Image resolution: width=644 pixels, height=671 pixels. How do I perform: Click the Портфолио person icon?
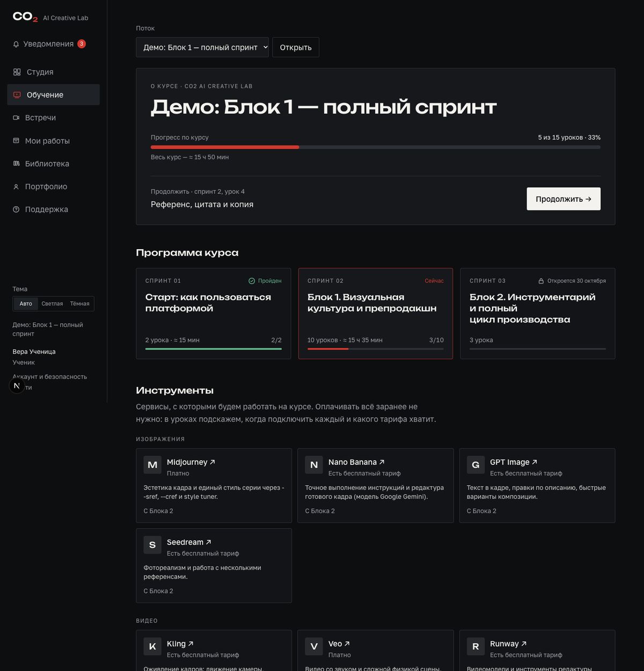point(16,186)
